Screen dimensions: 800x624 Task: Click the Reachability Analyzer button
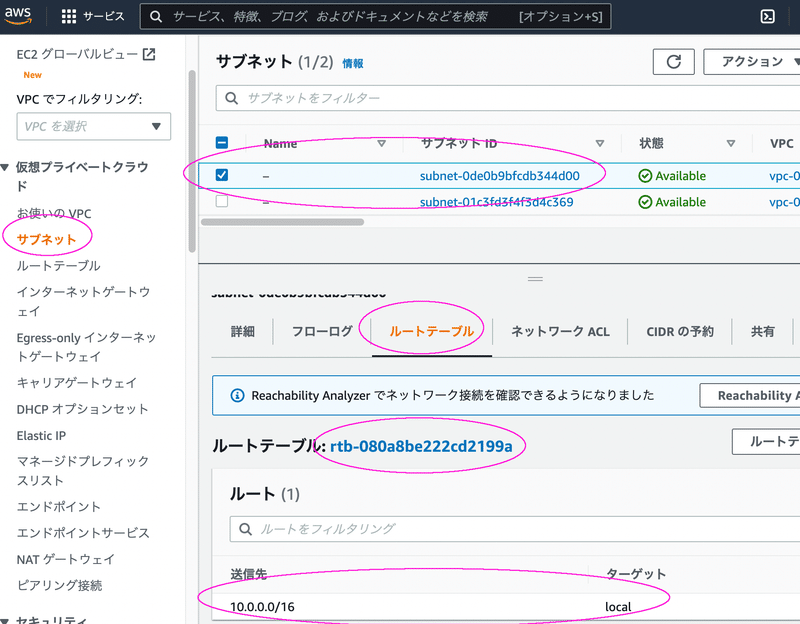click(x=749, y=395)
